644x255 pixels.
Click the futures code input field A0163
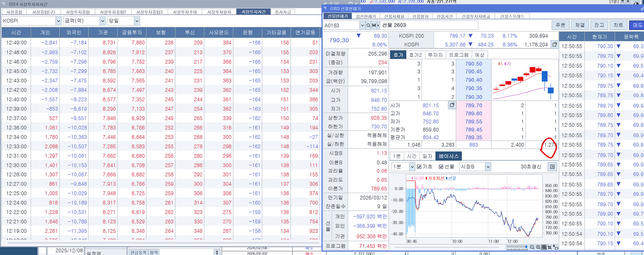pos(342,25)
